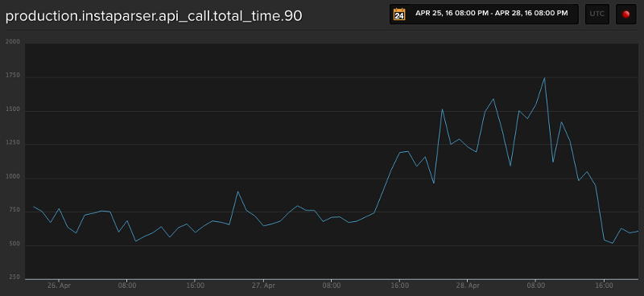Click the 28. Apr x-axis label

(468, 285)
